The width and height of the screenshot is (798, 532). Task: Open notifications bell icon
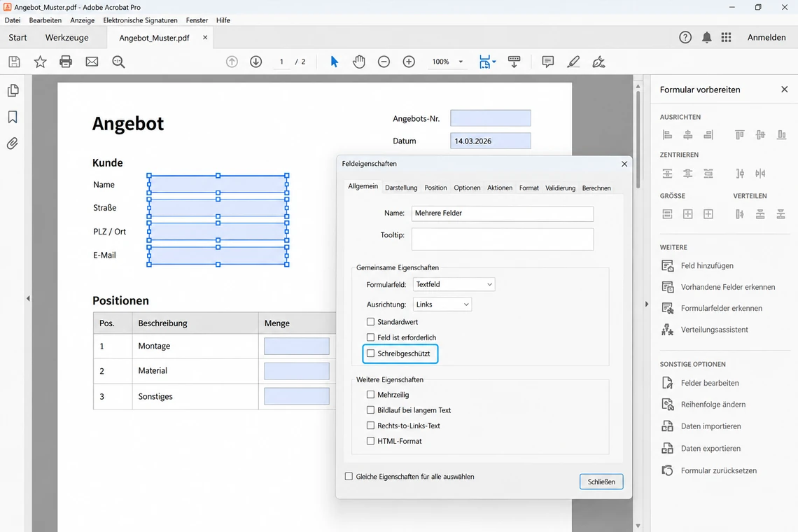(x=706, y=37)
